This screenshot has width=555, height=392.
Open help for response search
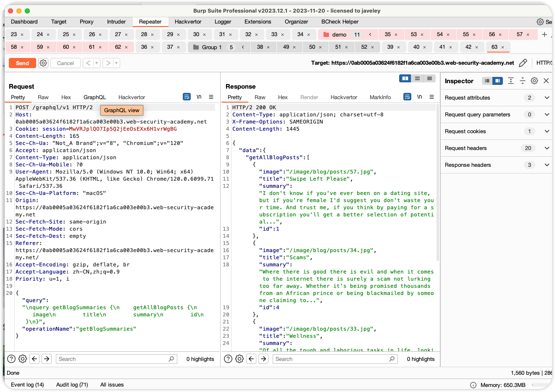coord(228,359)
